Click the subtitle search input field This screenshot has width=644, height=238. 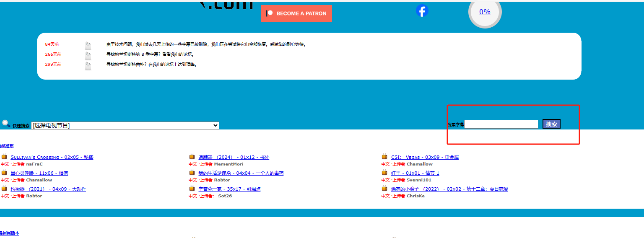coord(501,124)
